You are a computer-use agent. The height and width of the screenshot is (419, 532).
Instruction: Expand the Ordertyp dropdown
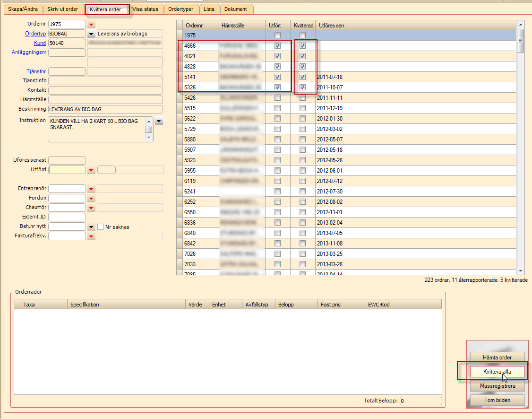click(x=91, y=34)
